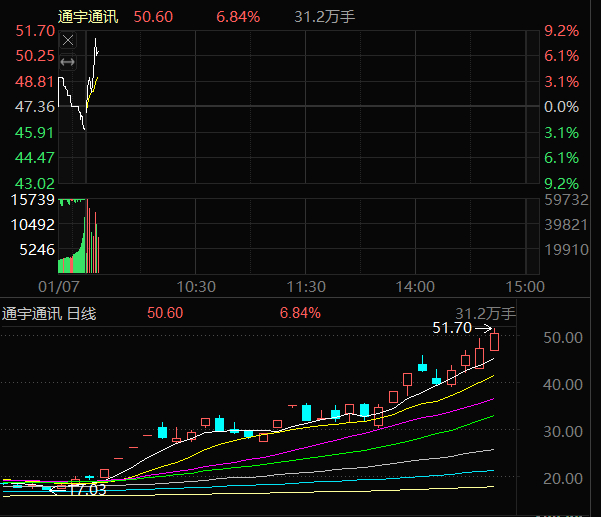Click price 50.60 in daily chart header
Viewport: 601px width, 517px height.
tap(165, 313)
